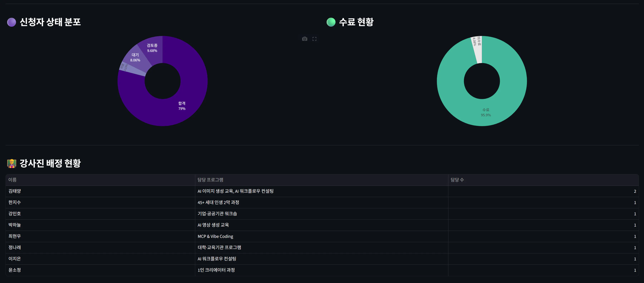Click the fullscreen chart icon
This screenshot has height=283, width=644.
pyautogui.click(x=314, y=39)
